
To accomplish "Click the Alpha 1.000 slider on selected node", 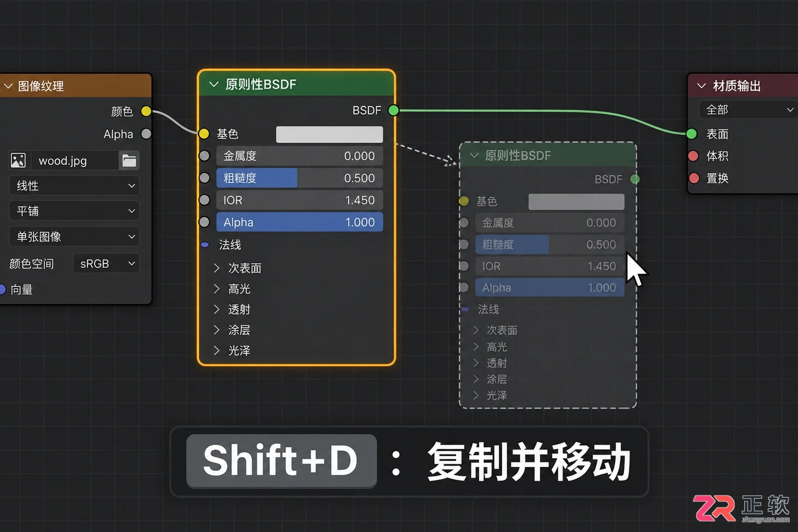I will point(299,222).
